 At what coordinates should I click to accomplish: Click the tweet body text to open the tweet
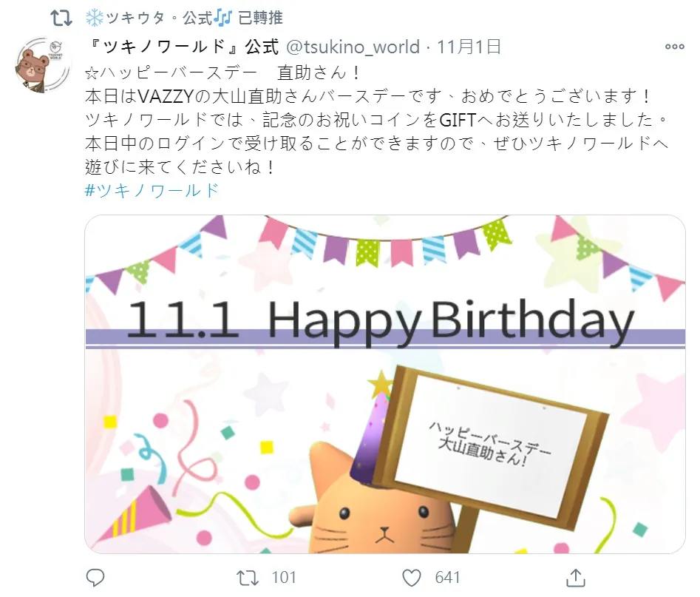[375, 120]
